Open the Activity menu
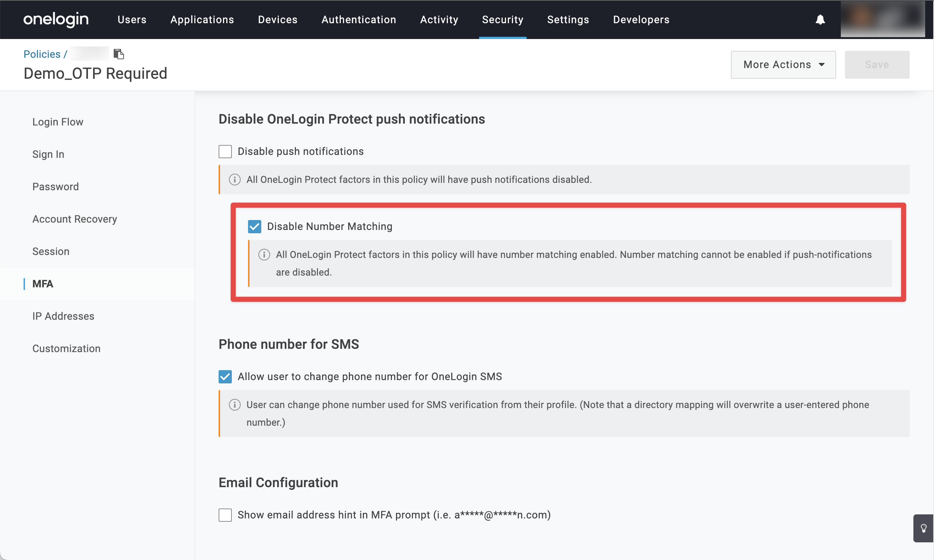This screenshot has width=934, height=560. tap(439, 20)
